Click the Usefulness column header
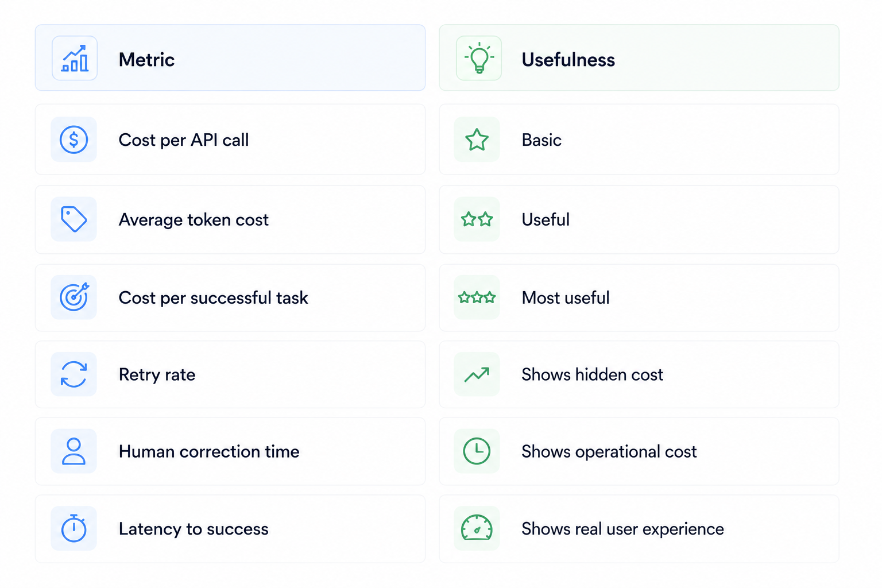This screenshot has height=588, width=882. (x=639, y=58)
